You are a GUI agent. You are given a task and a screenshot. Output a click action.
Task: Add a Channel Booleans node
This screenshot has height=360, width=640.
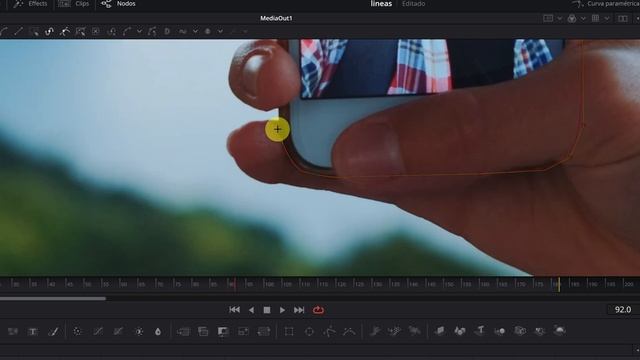tap(203, 331)
